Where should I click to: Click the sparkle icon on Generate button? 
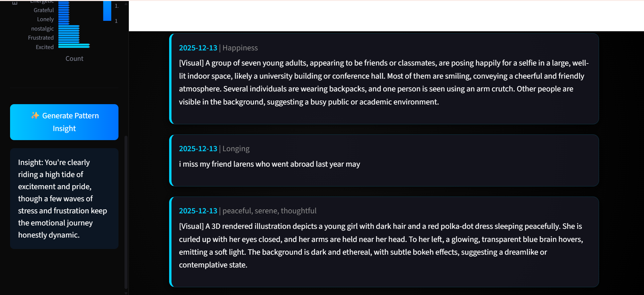point(35,116)
